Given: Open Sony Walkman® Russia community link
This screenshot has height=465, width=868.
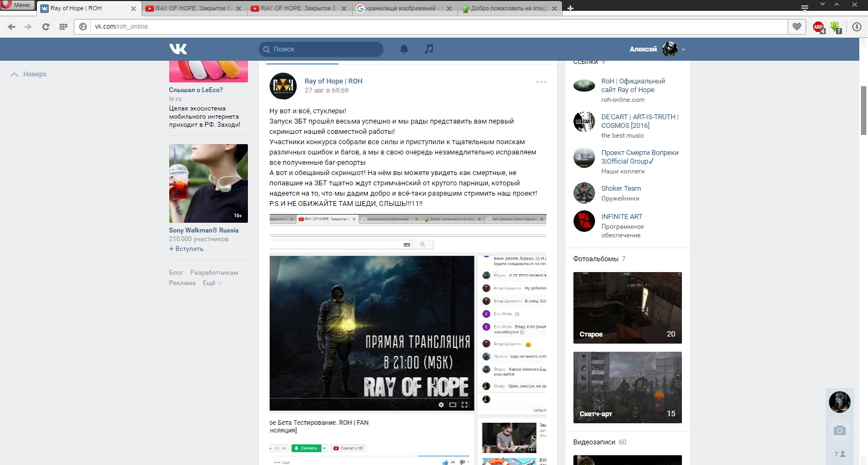Looking at the screenshot, I should tap(203, 230).
